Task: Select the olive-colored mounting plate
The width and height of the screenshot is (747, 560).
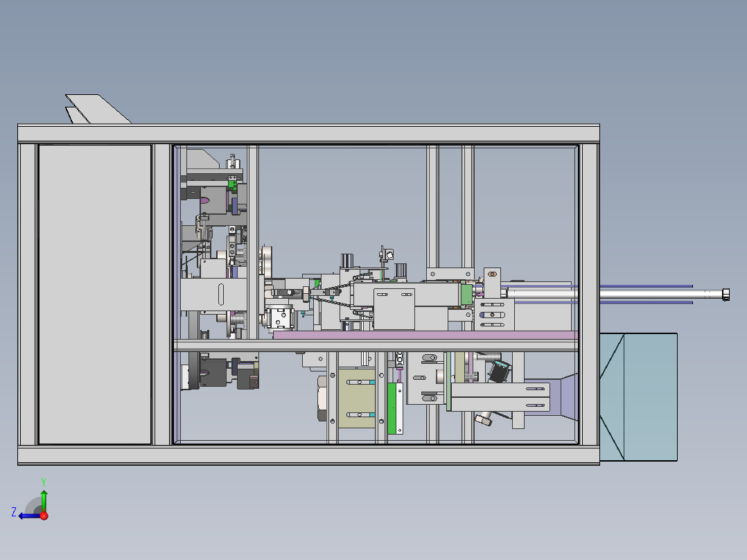Action: pyautogui.click(x=357, y=398)
